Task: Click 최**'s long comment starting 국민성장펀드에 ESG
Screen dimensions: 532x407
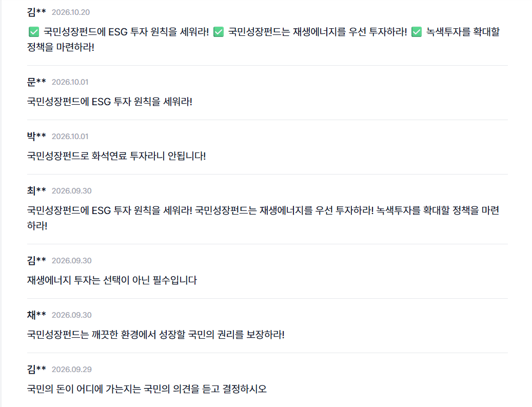Action: coord(263,218)
